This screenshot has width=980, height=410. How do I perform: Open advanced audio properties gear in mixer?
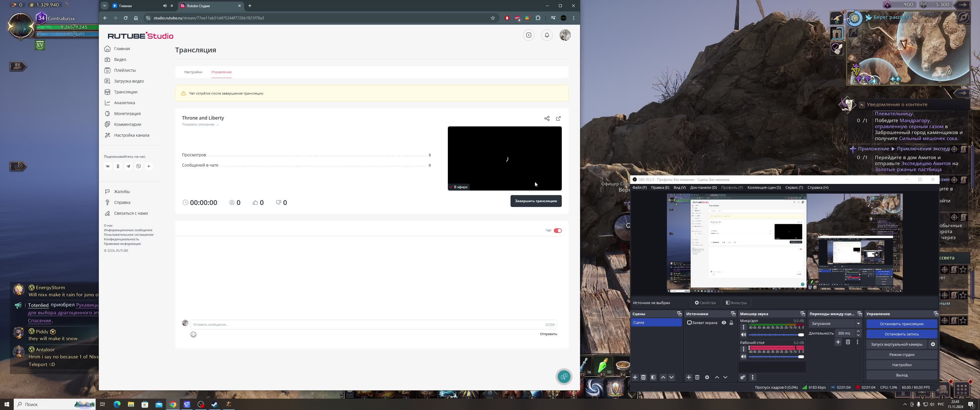pyautogui.click(x=742, y=377)
